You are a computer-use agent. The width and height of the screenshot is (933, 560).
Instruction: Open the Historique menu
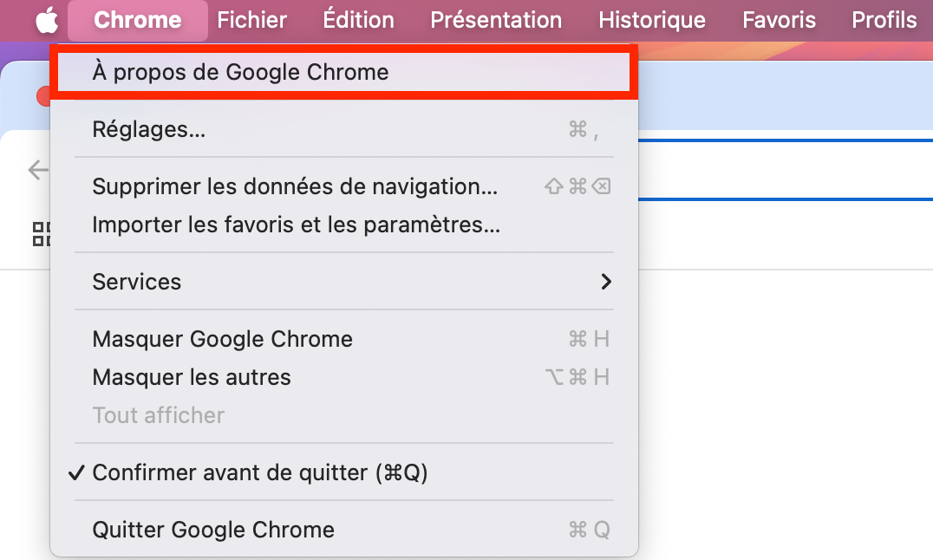point(651,20)
